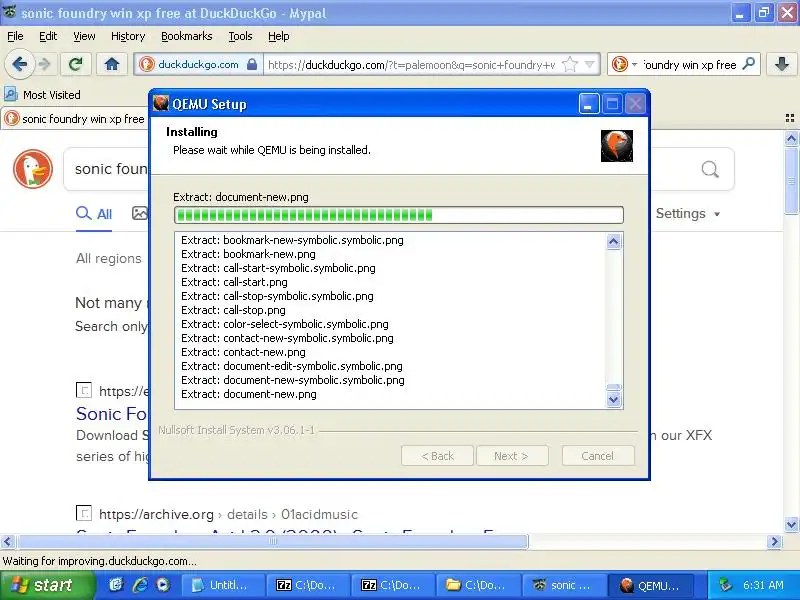Open the browser home page icon
This screenshot has height=600, width=800.
[112, 64]
